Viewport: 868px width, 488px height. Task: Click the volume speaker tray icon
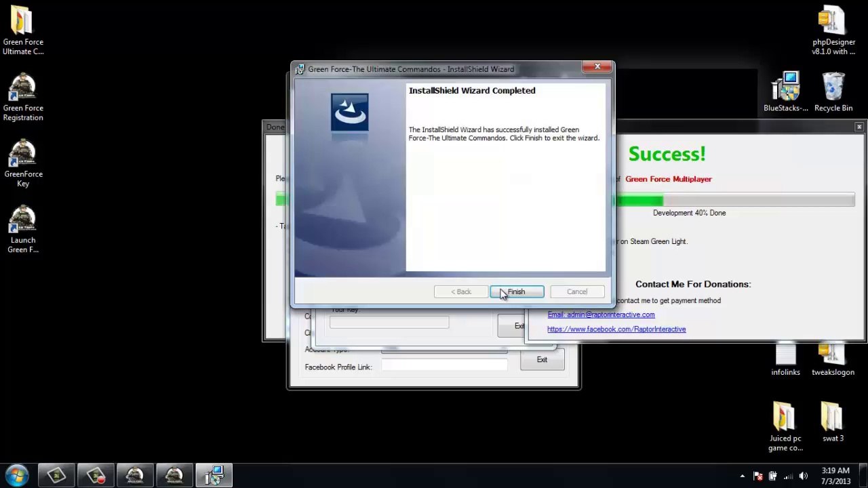tap(804, 476)
